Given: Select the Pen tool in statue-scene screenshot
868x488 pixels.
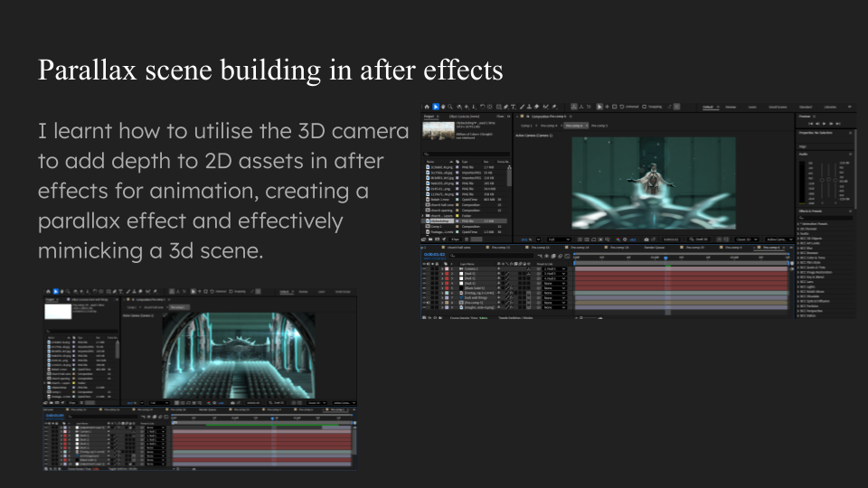Looking at the screenshot, I should [x=506, y=107].
